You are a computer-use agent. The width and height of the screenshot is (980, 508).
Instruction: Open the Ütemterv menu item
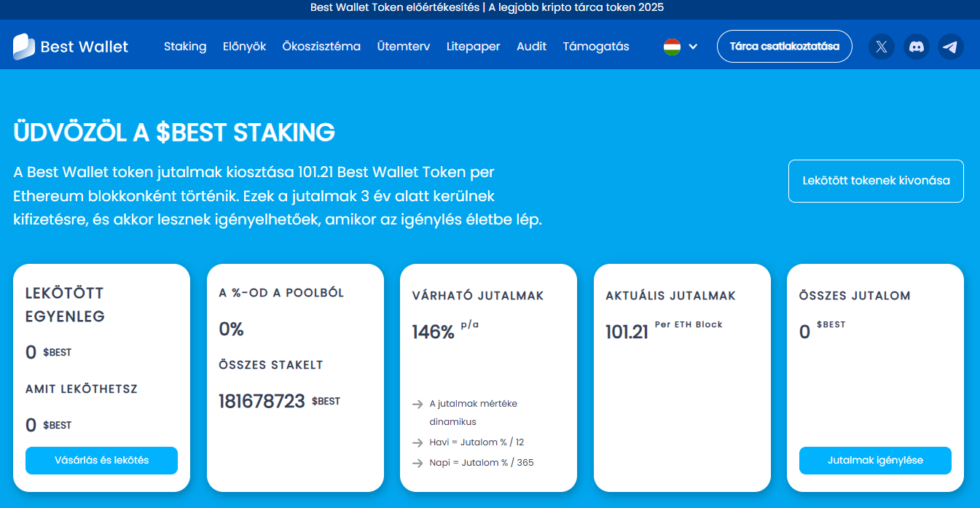click(404, 47)
